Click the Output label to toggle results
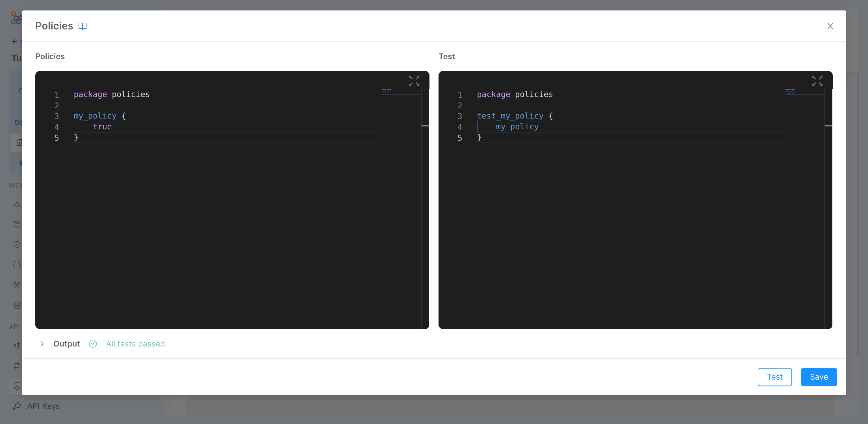 click(x=66, y=343)
